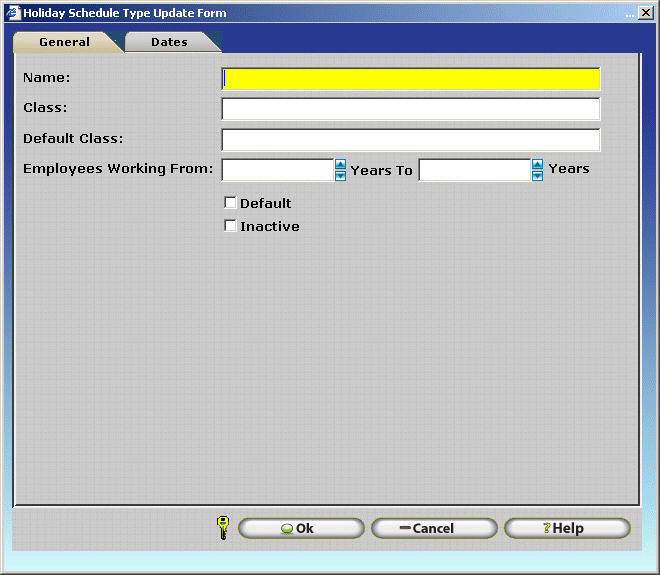Click the yellow key security icon
Image resolution: width=660 pixels, height=575 pixels.
point(223,528)
